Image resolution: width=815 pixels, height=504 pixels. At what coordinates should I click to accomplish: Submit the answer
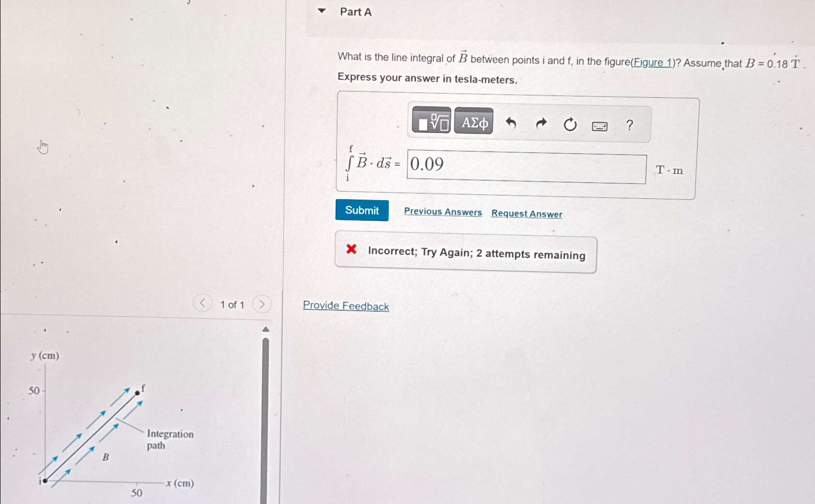[x=362, y=210]
